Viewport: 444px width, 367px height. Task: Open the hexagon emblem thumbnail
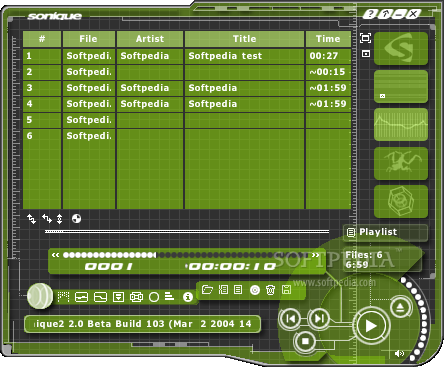pyautogui.click(x=401, y=201)
